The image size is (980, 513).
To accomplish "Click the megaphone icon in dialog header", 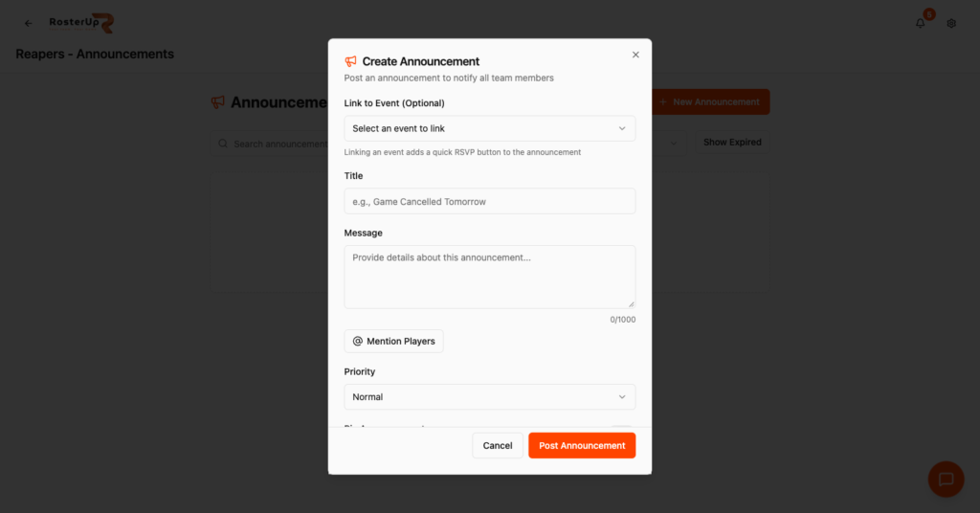I will click(350, 61).
